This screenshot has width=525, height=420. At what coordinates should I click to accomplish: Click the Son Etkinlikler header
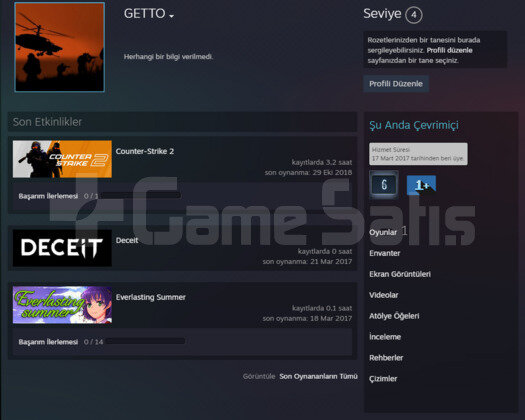coord(48,122)
